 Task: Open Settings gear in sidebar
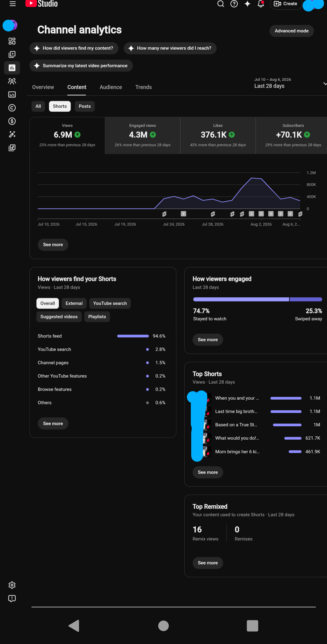pos(12,585)
